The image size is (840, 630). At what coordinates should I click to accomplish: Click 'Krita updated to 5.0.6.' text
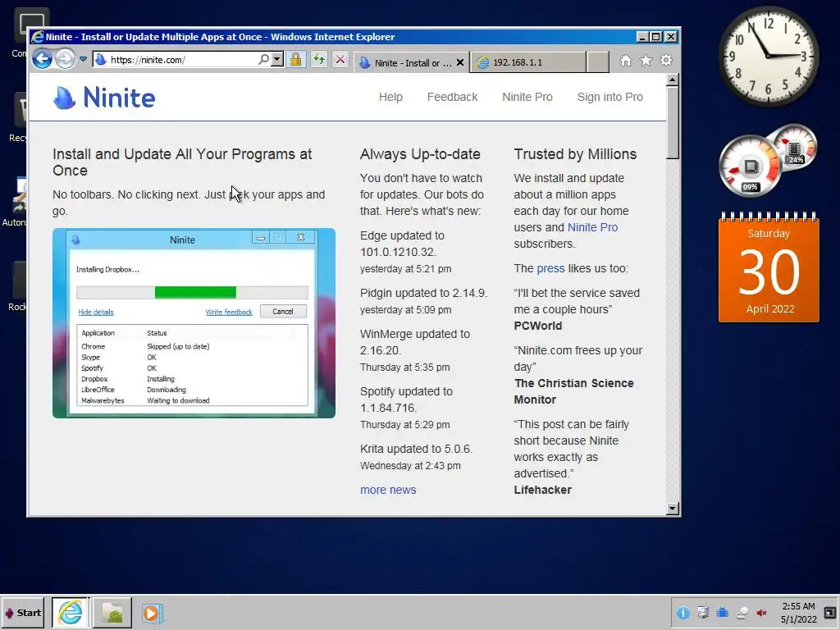[416, 449]
